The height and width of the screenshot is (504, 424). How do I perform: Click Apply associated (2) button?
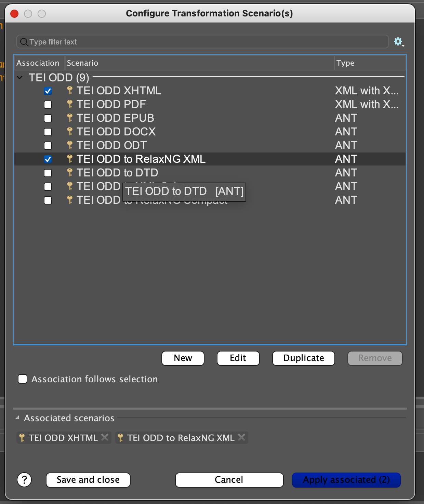pyautogui.click(x=346, y=480)
